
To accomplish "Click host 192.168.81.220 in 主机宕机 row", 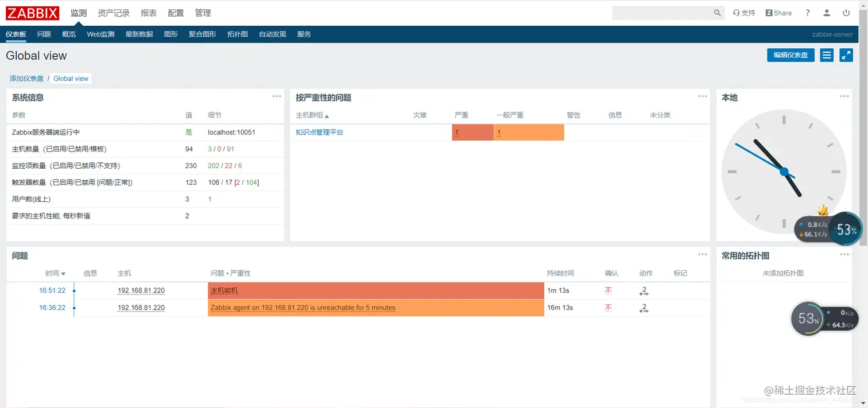I will (141, 290).
